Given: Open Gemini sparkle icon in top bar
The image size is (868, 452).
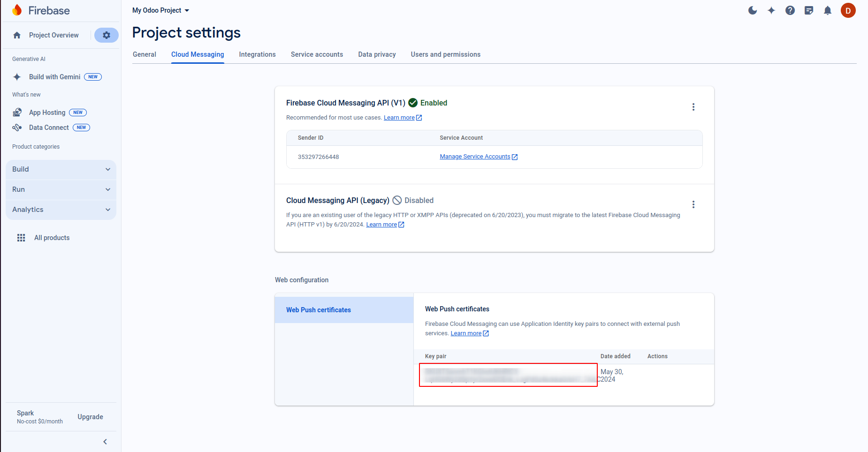Looking at the screenshot, I should pos(771,10).
